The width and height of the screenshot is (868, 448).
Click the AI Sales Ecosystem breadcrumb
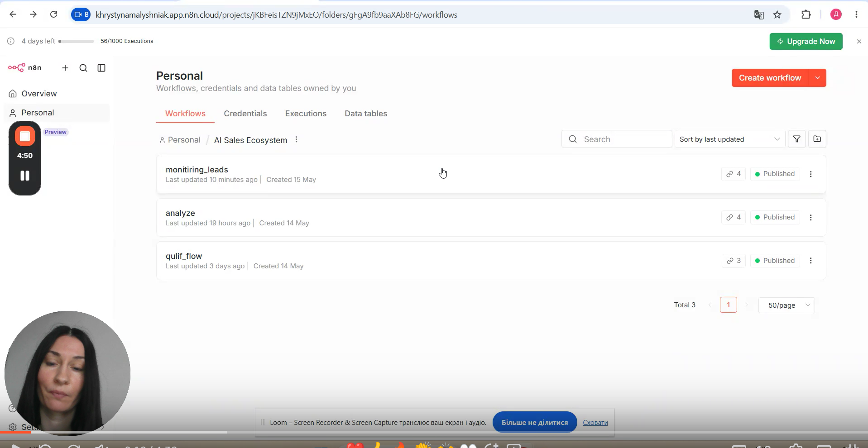[x=250, y=140]
